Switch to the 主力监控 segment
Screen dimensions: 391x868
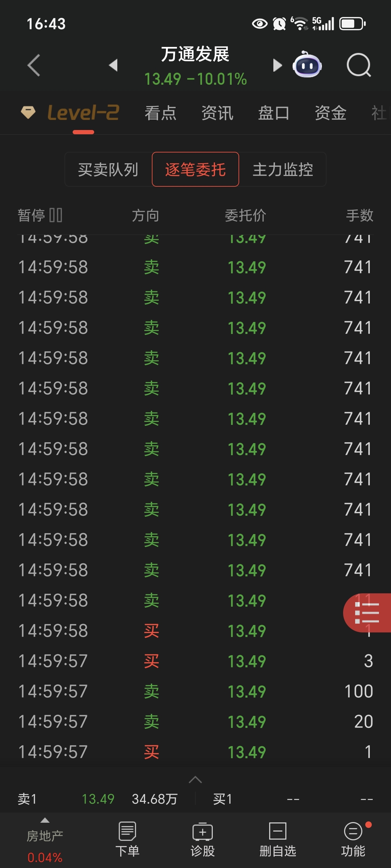point(283,169)
